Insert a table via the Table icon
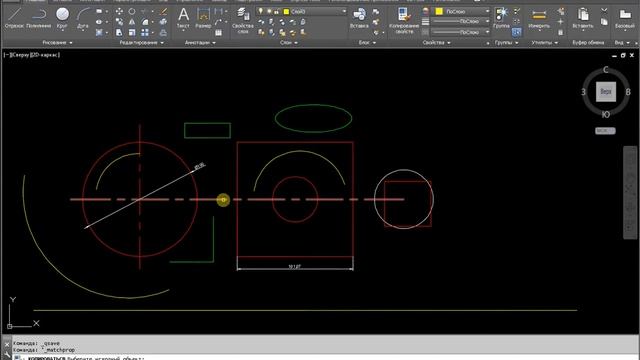Image resolution: width=640 pixels, height=360 pixels. click(x=218, y=33)
